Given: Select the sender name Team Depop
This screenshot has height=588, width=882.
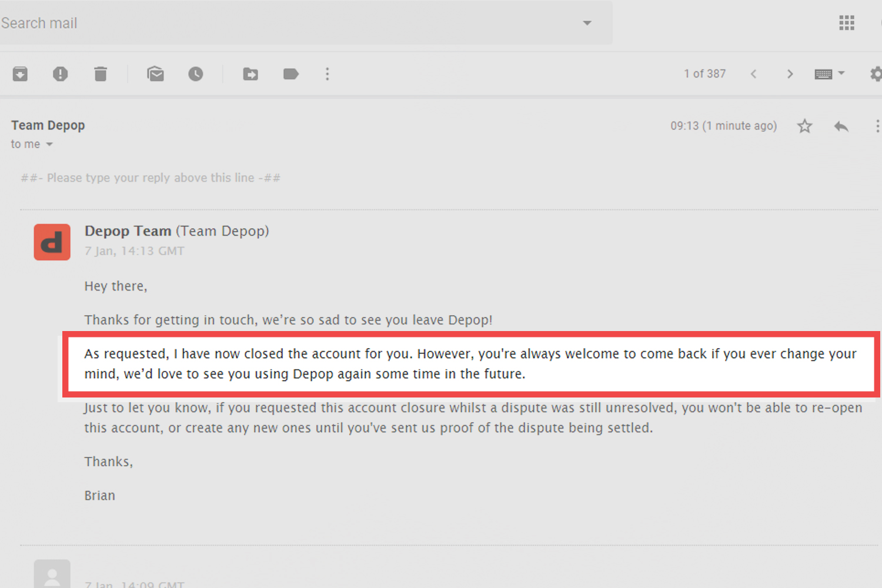Looking at the screenshot, I should coord(48,125).
